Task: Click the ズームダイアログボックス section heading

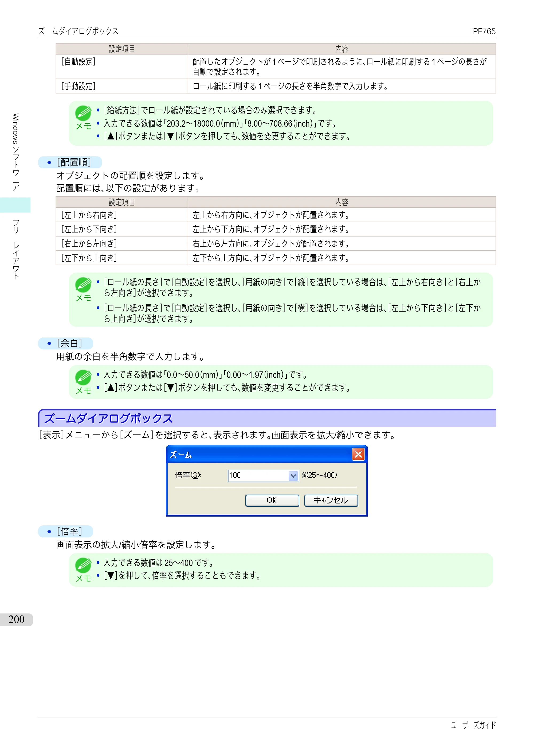Action: [109, 418]
